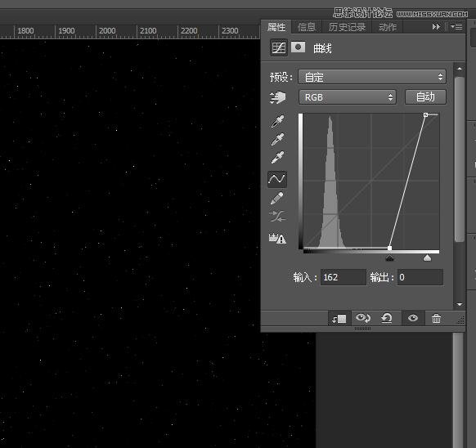This screenshot has height=448, width=476.
Task: Open the 预设 preset dropdown
Action: [372, 77]
